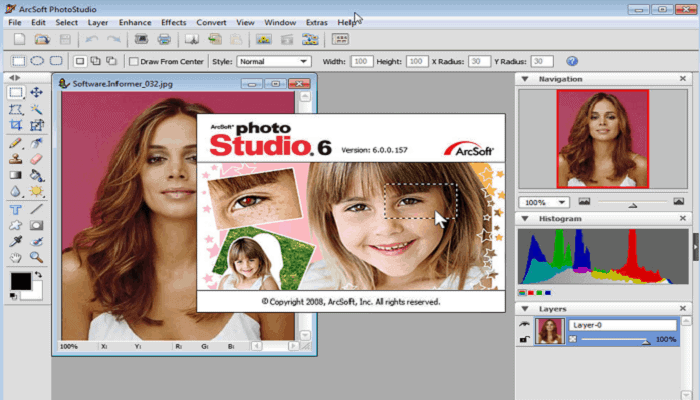Undo the last action in the toolbar
Image resolution: width=700 pixels, height=400 pixels.
point(92,39)
